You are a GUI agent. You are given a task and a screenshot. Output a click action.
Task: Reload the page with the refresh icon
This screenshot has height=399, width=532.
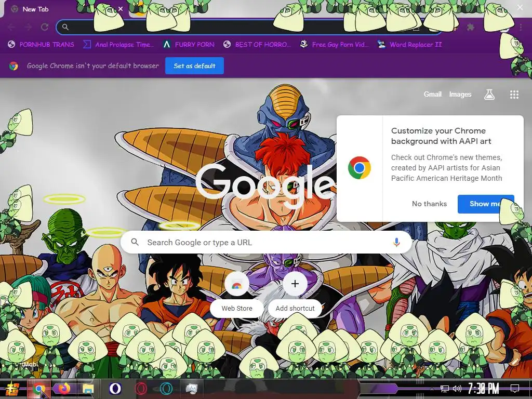click(x=45, y=27)
